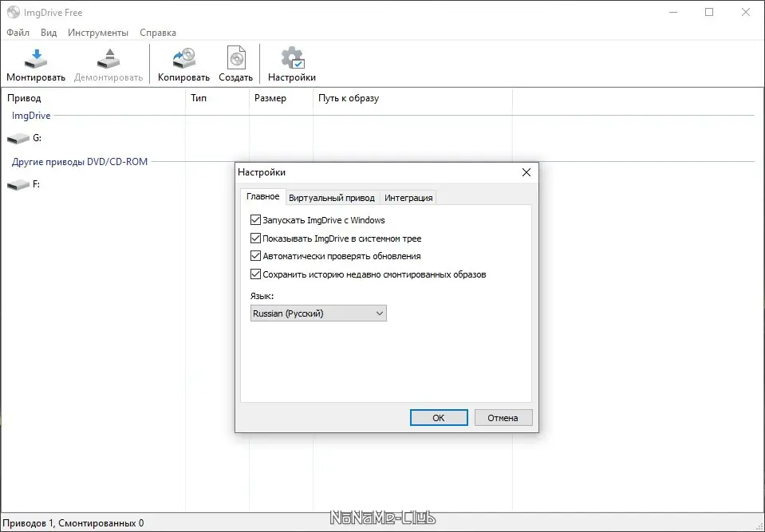Click the Отмена button
Viewport: 765px width, 532px height.
[x=503, y=417]
